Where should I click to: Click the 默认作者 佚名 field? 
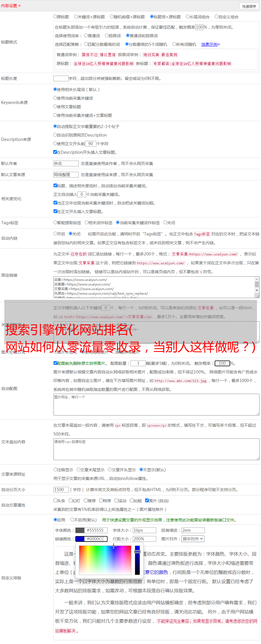click(66, 164)
